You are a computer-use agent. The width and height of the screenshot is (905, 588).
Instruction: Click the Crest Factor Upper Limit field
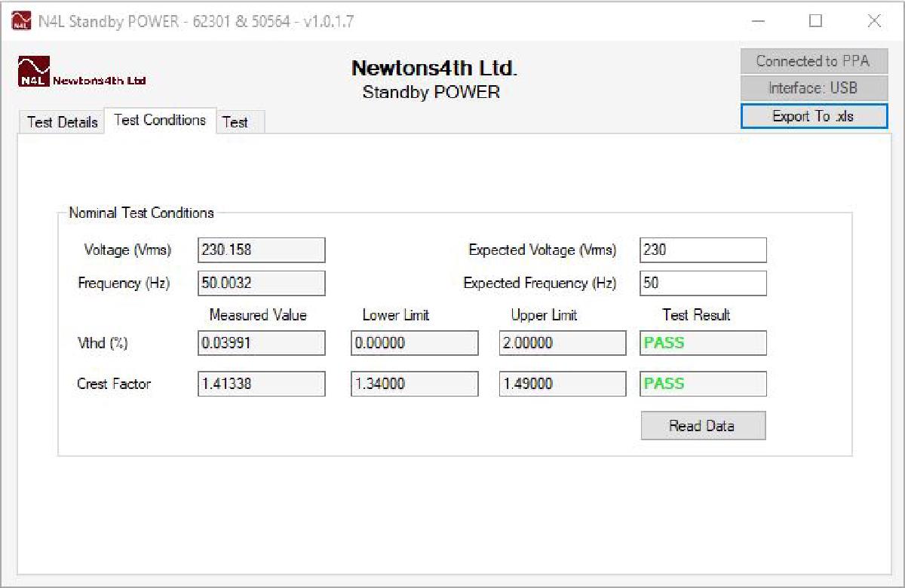[561, 384]
